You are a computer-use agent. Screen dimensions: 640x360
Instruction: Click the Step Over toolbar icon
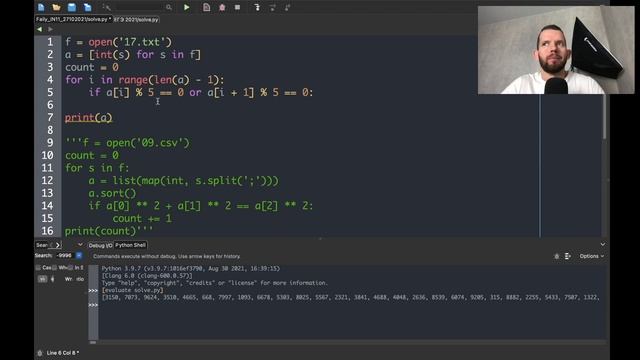tap(272, 7)
